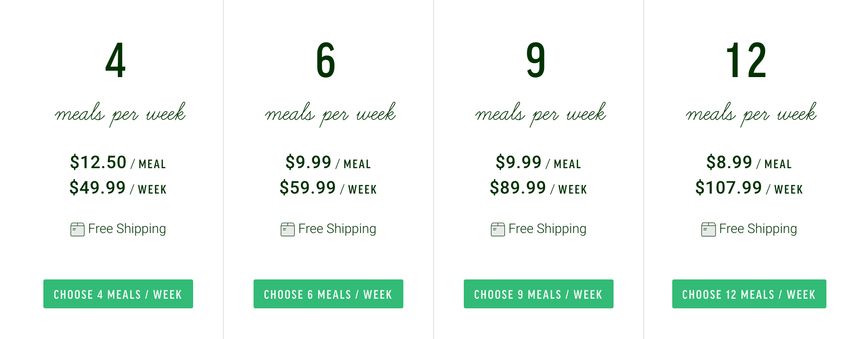
Task: Choose the 12 Meals / Week plan button
Action: click(x=749, y=294)
